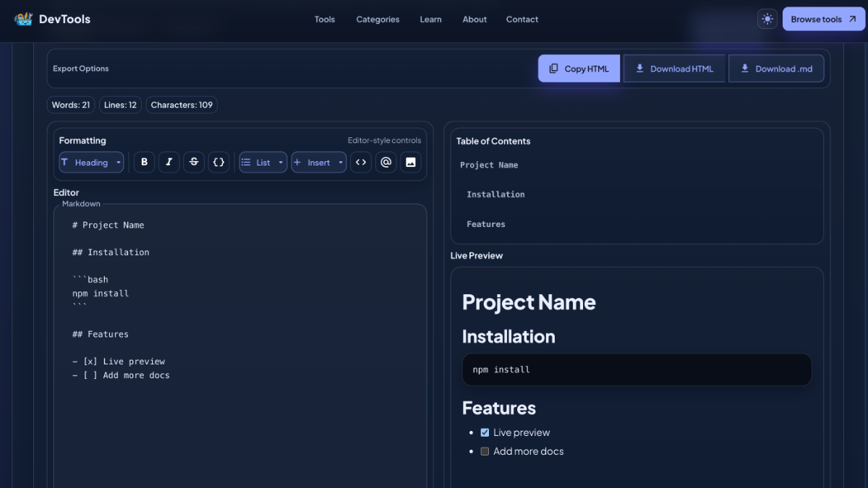Screen dimensions: 868x488
Task: Open the List dropdown
Action: pyautogui.click(x=263, y=162)
